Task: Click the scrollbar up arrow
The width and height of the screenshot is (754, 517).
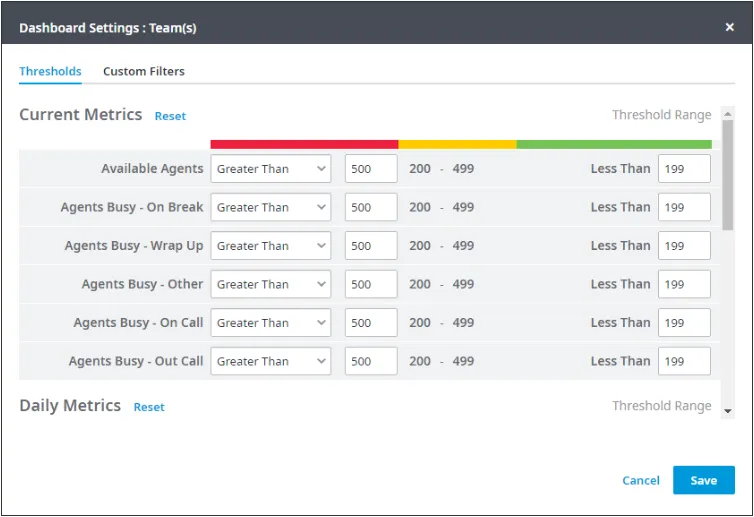Action: point(728,113)
